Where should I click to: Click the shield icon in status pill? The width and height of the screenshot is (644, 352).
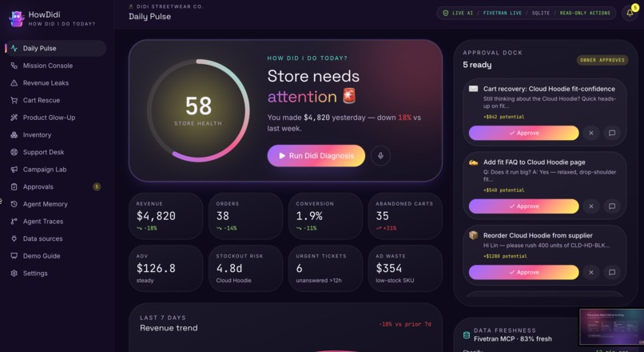click(x=446, y=13)
